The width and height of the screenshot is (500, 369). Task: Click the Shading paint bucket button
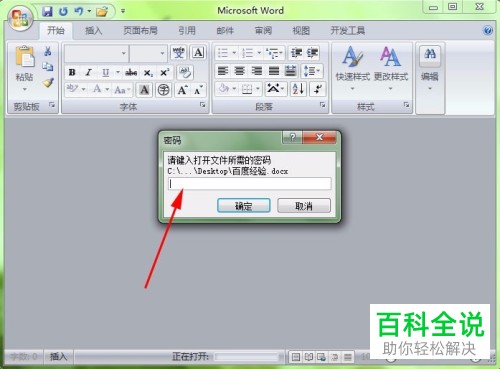(x=224, y=89)
